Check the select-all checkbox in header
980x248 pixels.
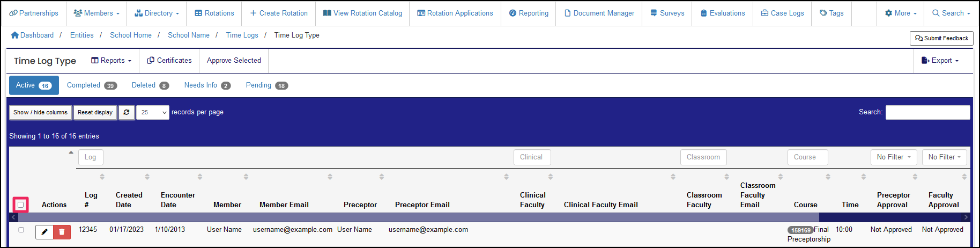(x=21, y=205)
